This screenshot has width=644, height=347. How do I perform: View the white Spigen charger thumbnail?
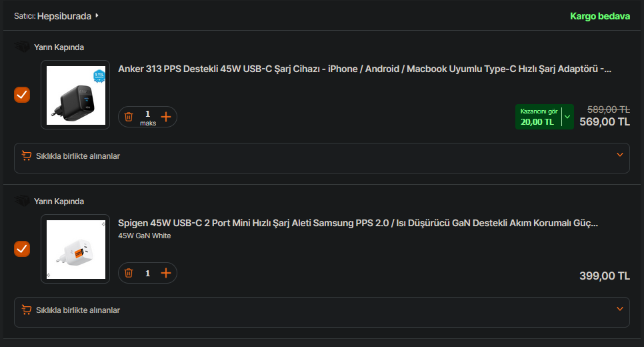coord(75,249)
